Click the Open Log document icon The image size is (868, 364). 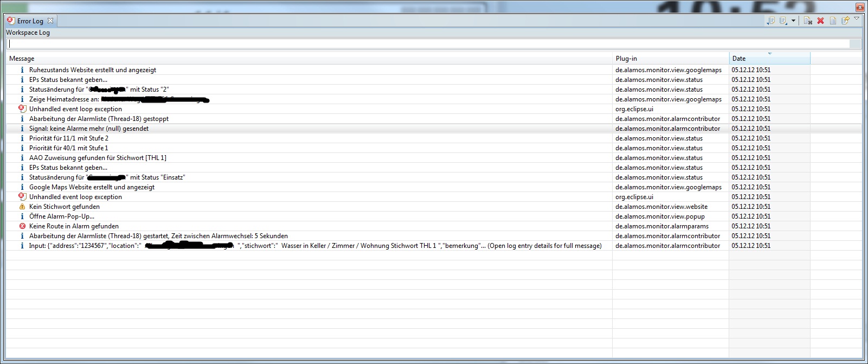[833, 21]
